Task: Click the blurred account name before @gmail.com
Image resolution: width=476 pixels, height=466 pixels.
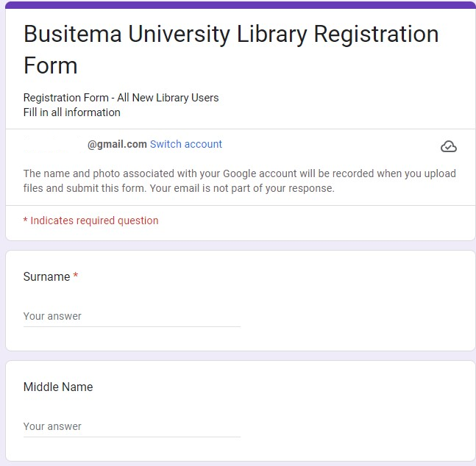Action: [53, 144]
